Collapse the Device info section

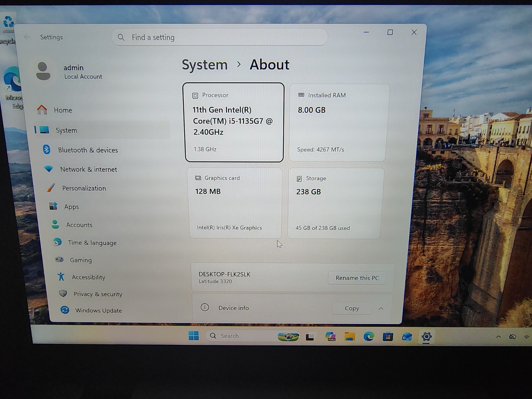click(381, 309)
